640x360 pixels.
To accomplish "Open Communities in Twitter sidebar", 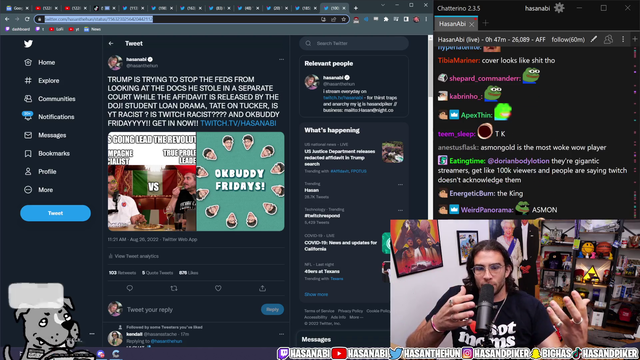I will [49, 99].
